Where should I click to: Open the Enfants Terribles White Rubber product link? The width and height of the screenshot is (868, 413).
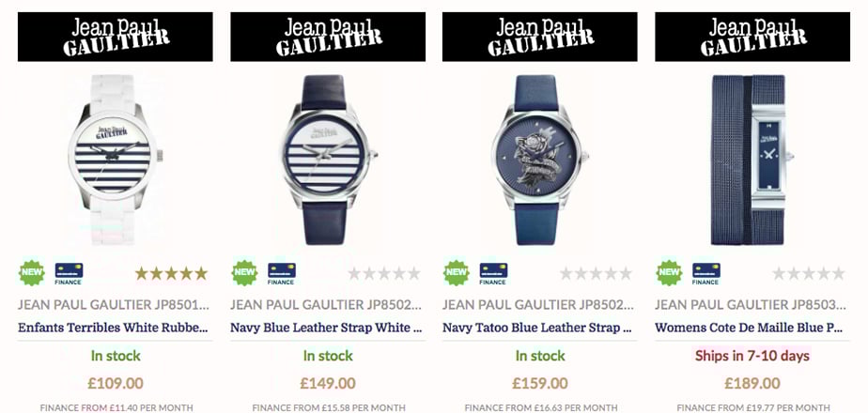pyautogui.click(x=114, y=328)
